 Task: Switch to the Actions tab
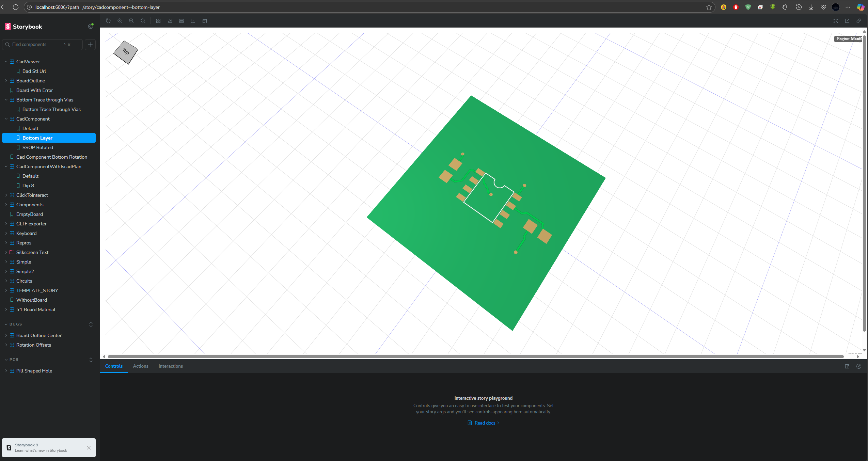pos(140,366)
